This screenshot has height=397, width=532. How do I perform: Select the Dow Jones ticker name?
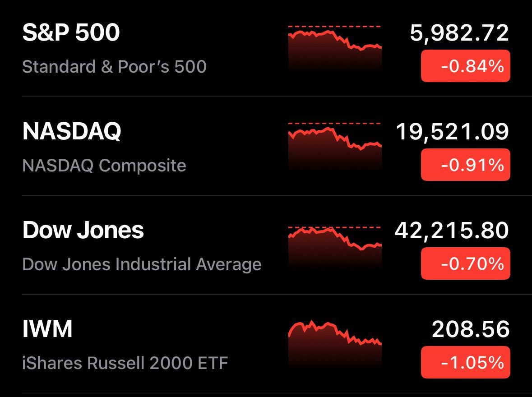point(83,230)
